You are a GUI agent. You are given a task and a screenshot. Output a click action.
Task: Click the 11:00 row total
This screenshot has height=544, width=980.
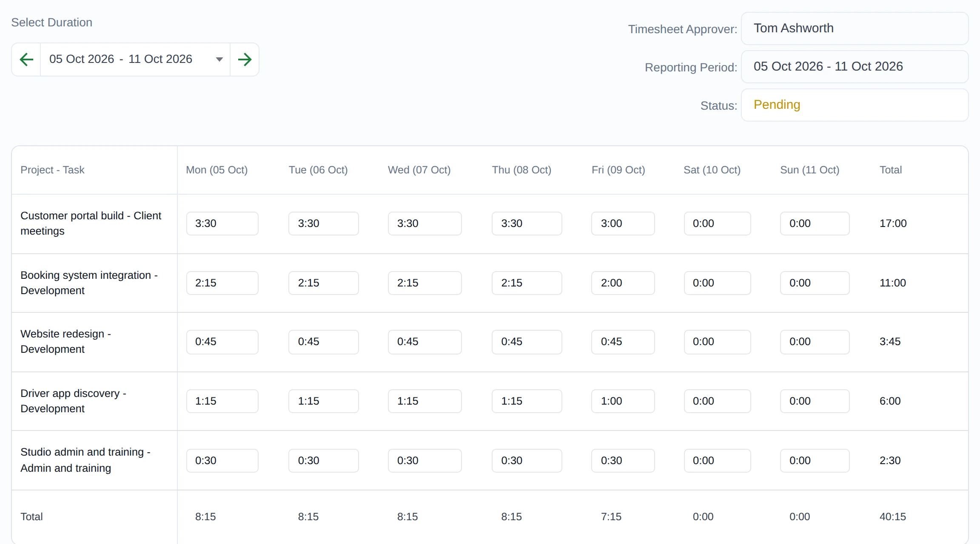893,283
